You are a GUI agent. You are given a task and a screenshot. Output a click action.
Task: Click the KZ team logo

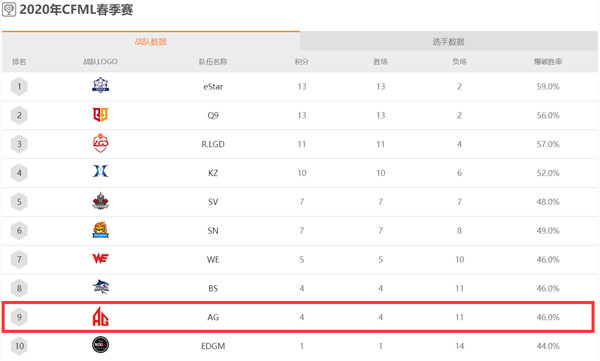(x=101, y=171)
